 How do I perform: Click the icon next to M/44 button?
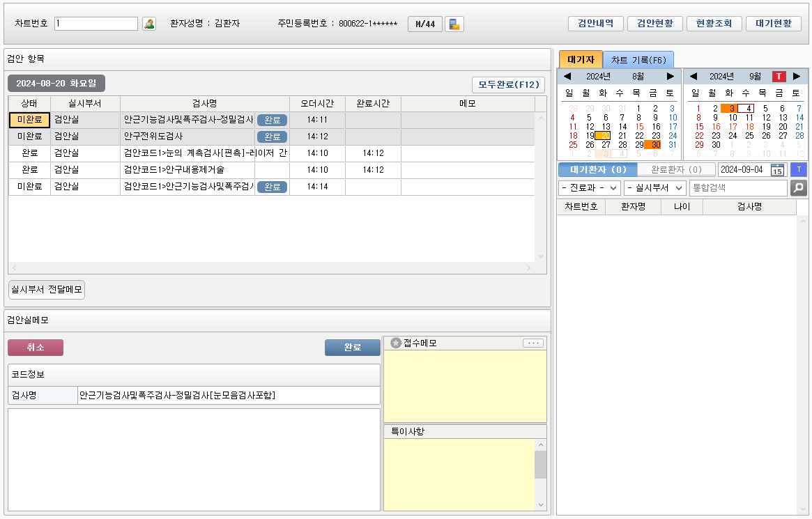(x=454, y=24)
